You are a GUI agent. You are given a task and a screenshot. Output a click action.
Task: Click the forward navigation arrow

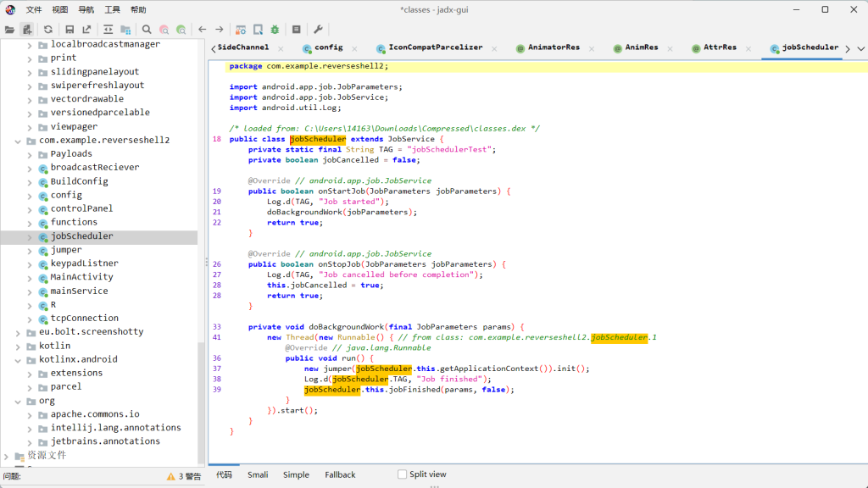pos(220,29)
